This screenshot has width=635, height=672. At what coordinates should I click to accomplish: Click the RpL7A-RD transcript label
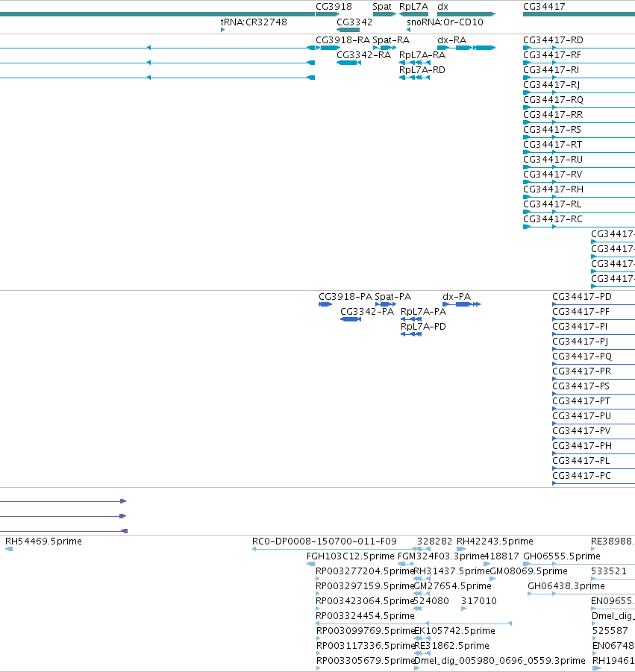(x=422, y=70)
